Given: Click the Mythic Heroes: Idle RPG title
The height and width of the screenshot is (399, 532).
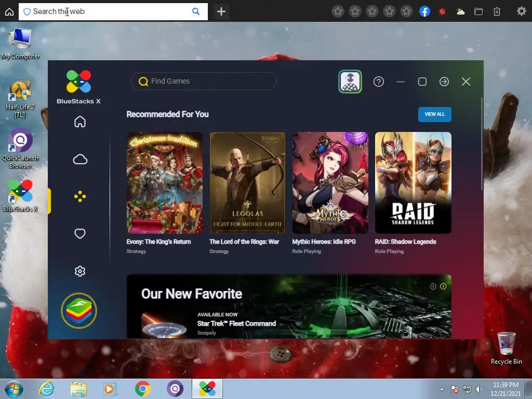Looking at the screenshot, I should 324,242.
